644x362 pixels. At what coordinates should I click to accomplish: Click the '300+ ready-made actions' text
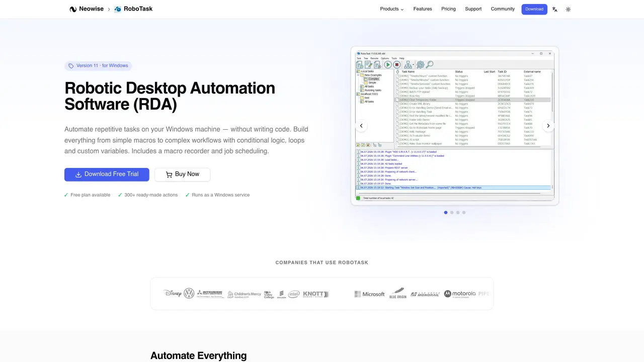click(151, 195)
